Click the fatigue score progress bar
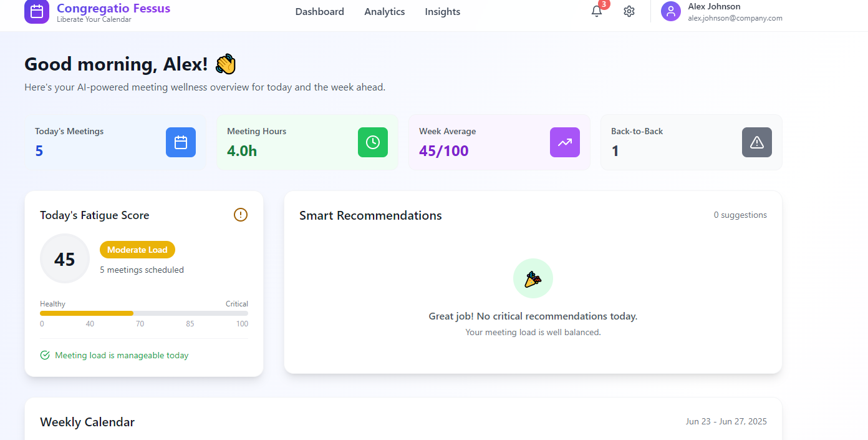Screen dimensions: 868x440 144,313
